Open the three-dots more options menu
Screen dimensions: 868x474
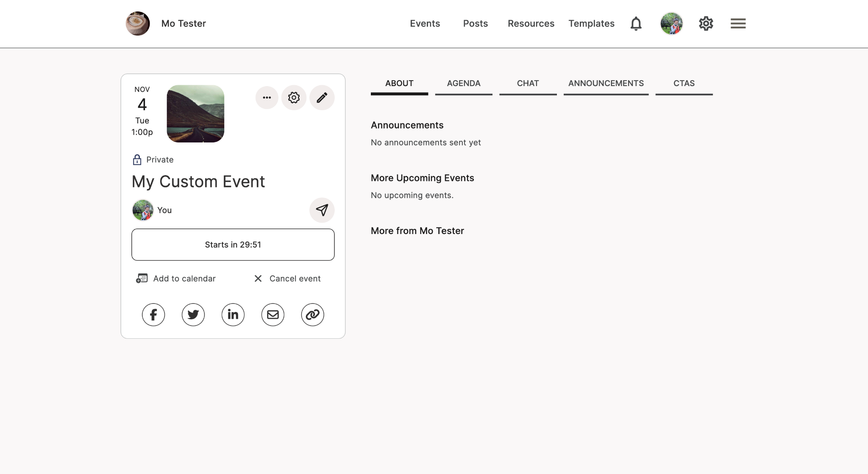267,98
